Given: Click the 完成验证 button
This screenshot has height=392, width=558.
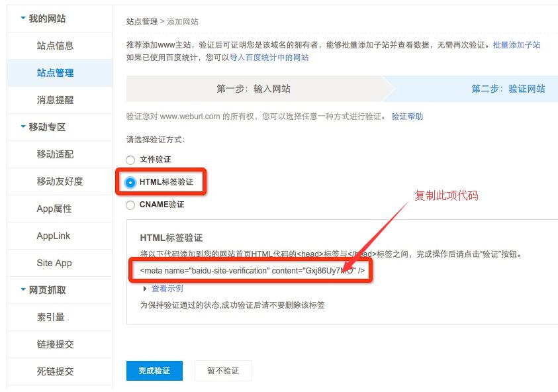Looking at the screenshot, I should tap(154, 370).
